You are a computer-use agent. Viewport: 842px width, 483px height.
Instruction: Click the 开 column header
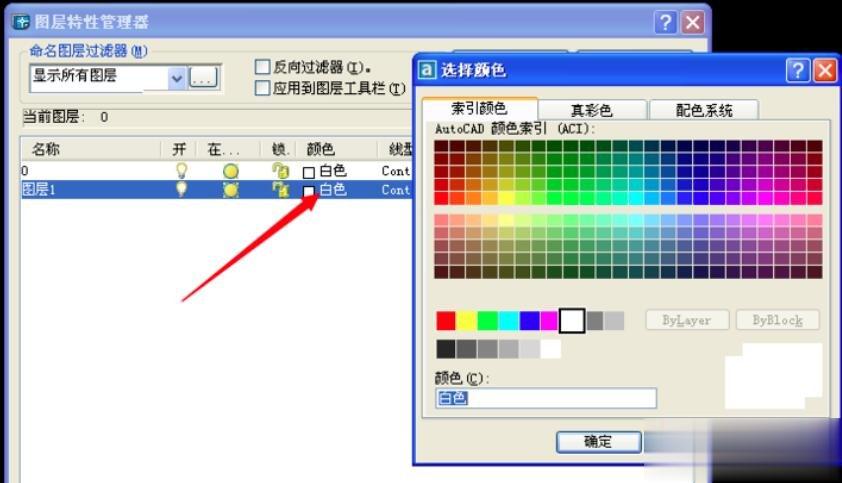[x=179, y=149]
